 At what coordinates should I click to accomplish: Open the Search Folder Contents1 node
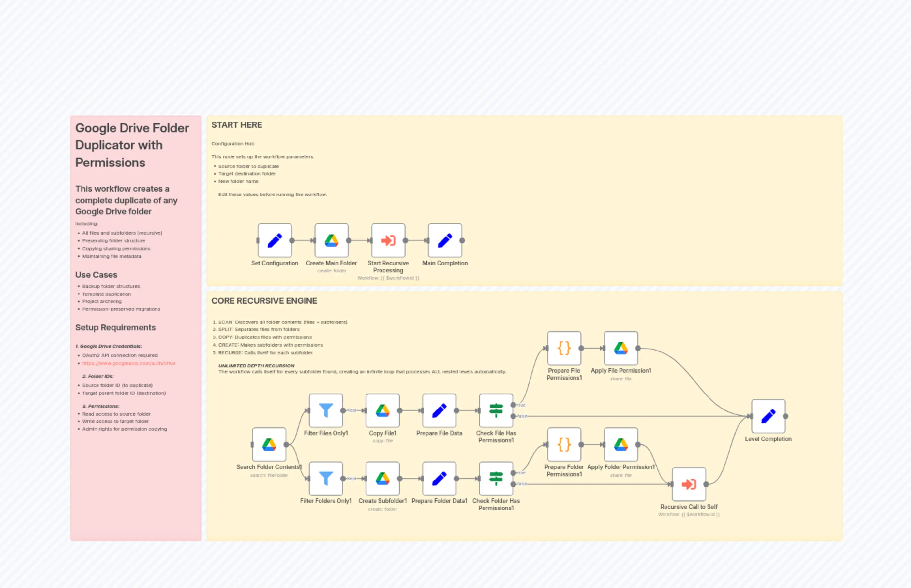tap(269, 444)
